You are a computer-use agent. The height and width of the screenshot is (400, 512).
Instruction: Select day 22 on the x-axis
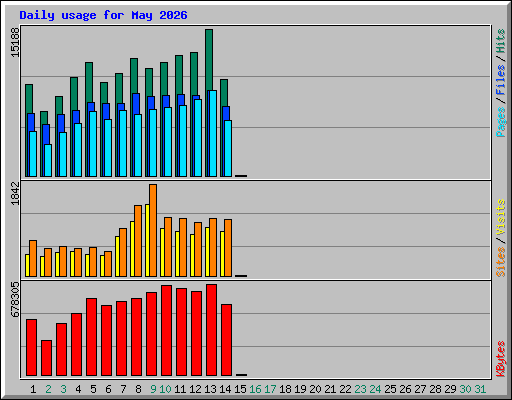click(x=345, y=389)
